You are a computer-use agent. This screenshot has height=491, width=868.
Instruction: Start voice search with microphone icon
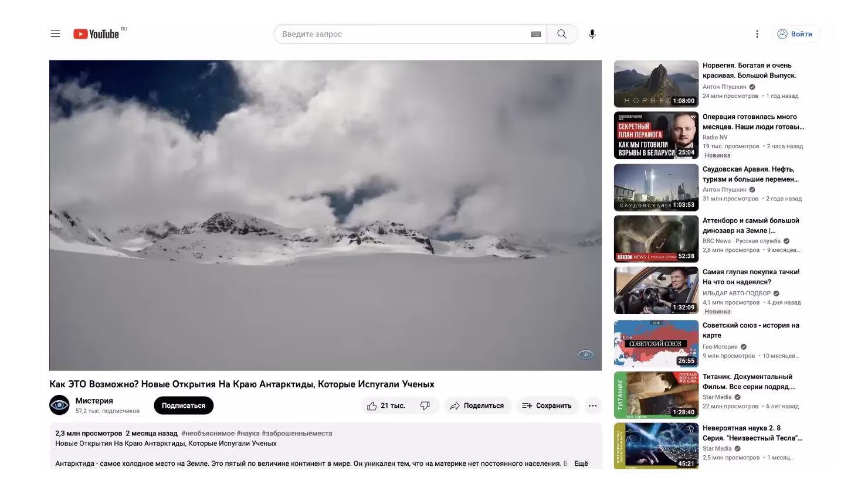(x=592, y=34)
